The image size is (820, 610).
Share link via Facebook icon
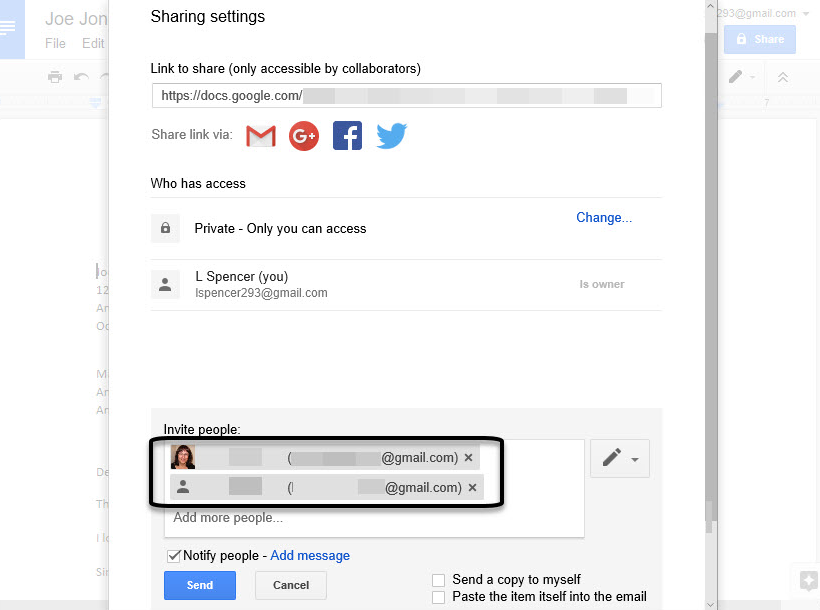point(347,136)
